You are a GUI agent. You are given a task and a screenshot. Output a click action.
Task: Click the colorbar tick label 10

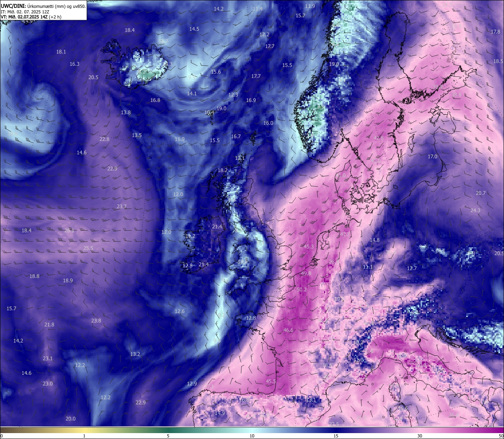coord(252,436)
